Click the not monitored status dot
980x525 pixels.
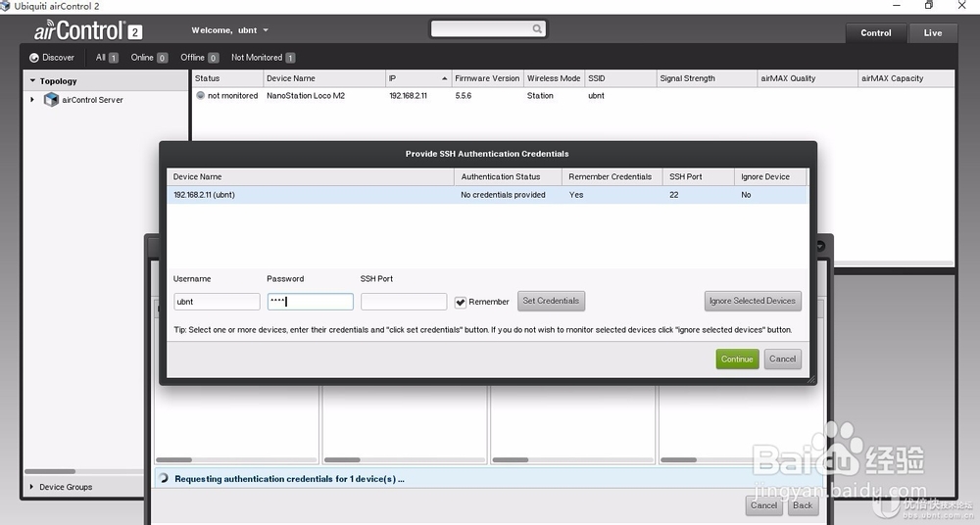click(201, 96)
